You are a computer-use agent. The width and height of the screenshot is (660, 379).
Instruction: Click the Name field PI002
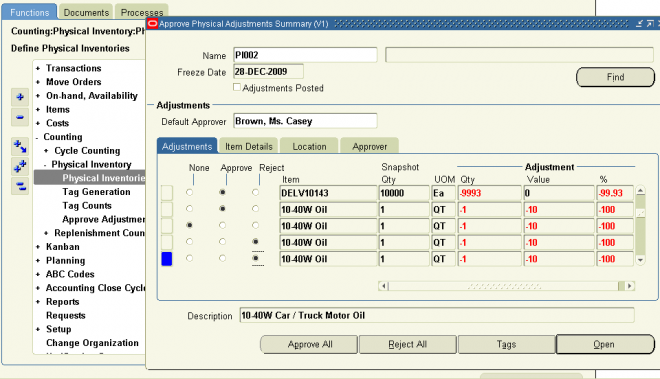(305, 55)
